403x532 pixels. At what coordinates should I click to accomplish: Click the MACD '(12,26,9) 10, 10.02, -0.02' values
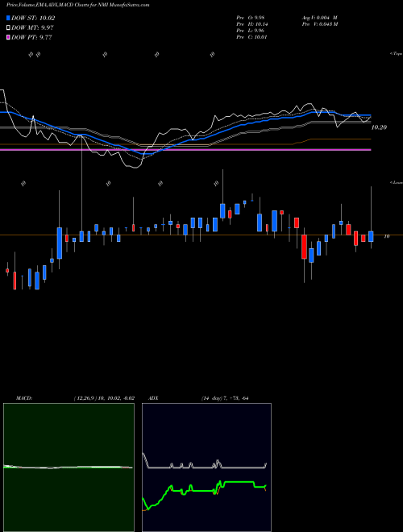point(104,398)
